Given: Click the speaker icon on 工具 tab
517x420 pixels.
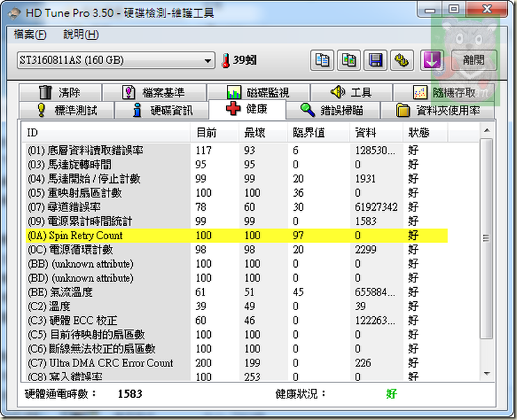Looking at the screenshot, I should pos(337,92).
